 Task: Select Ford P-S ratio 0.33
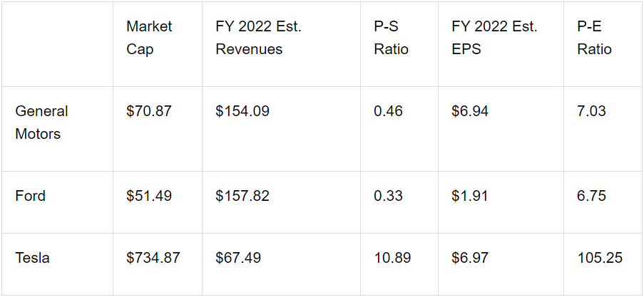pos(388,196)
